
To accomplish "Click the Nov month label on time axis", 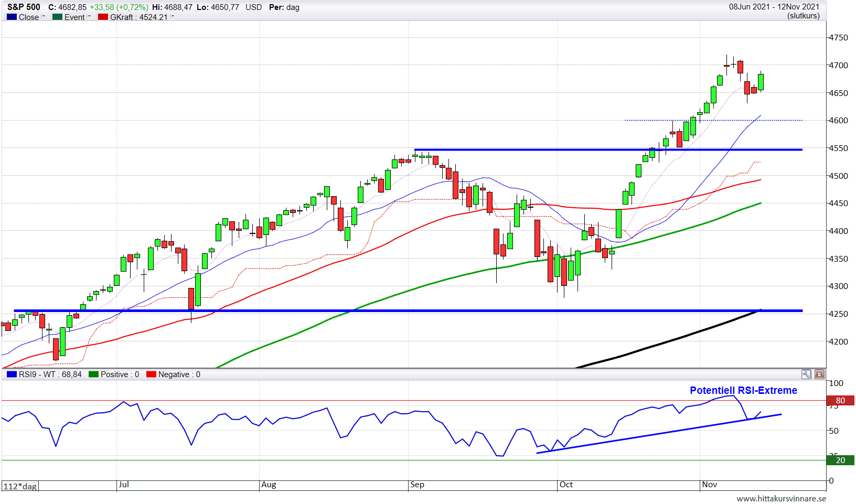I will pos(709,485).
